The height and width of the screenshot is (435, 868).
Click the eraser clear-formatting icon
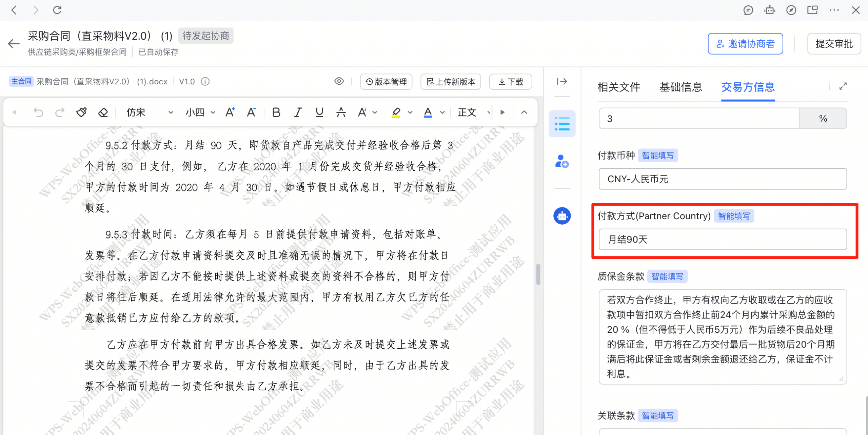pyautogui.click(x=103, y=112)
